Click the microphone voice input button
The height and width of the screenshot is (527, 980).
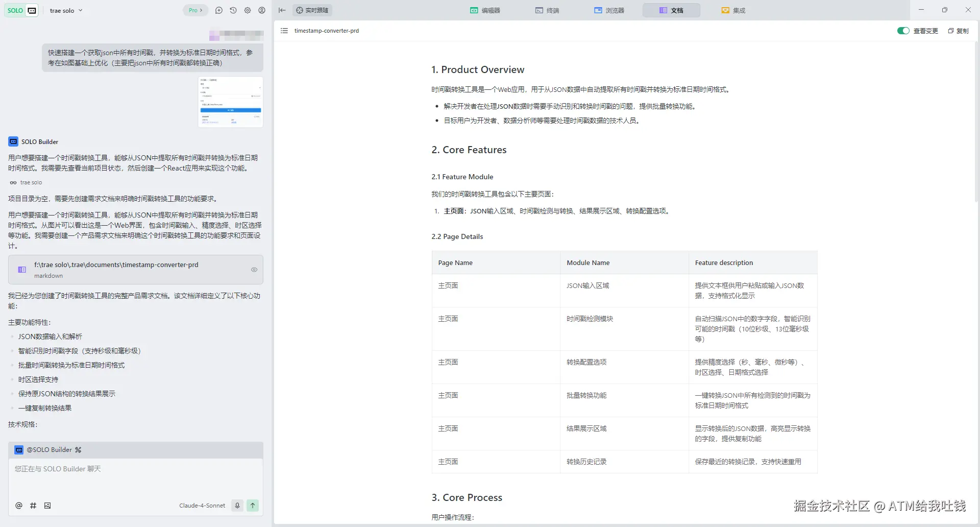coord(237,506)
